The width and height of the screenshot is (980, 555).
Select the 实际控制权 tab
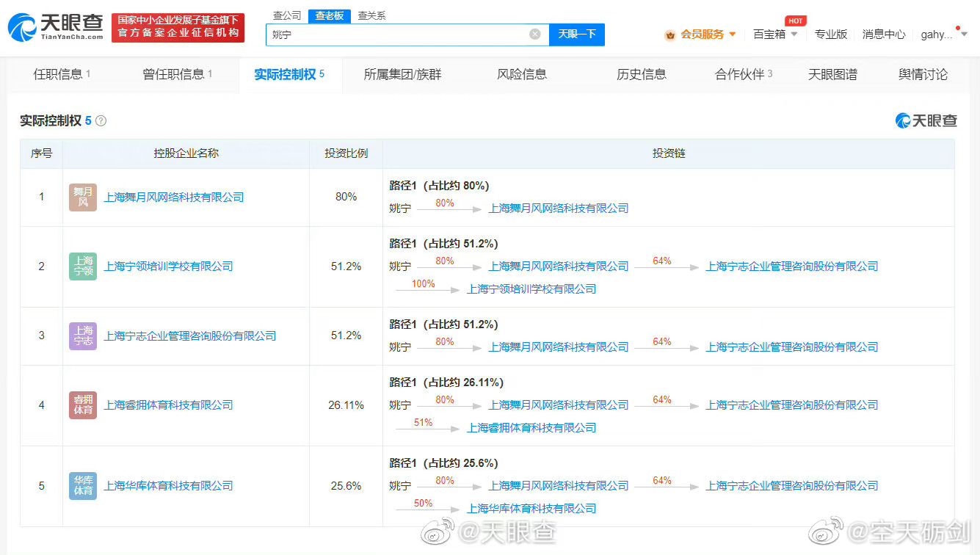point(290,75)
